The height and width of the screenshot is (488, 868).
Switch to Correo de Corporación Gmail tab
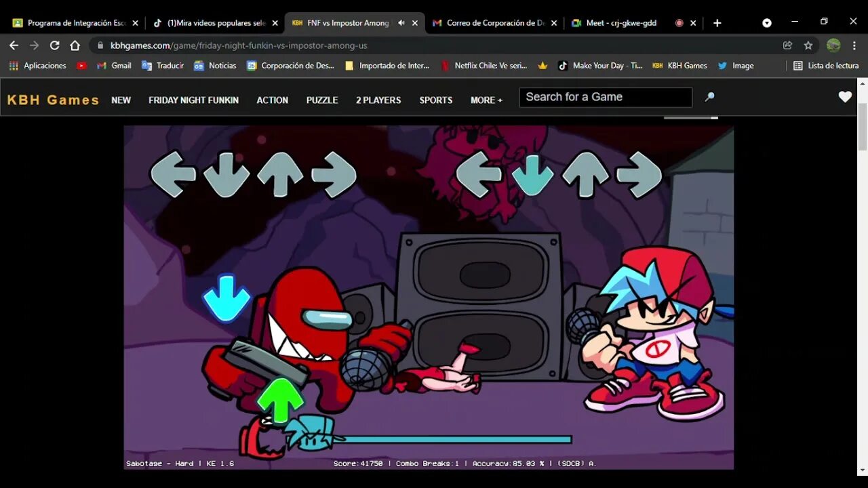[494, 22]
